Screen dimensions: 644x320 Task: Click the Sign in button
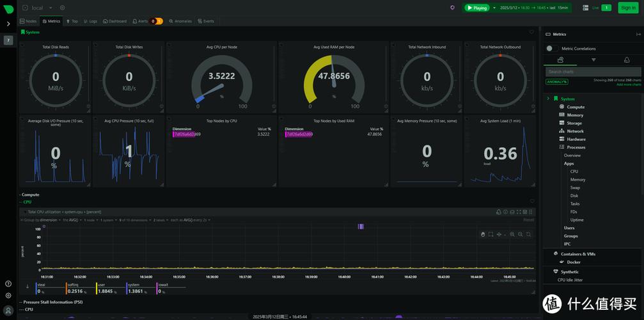[x=628, y=8]
